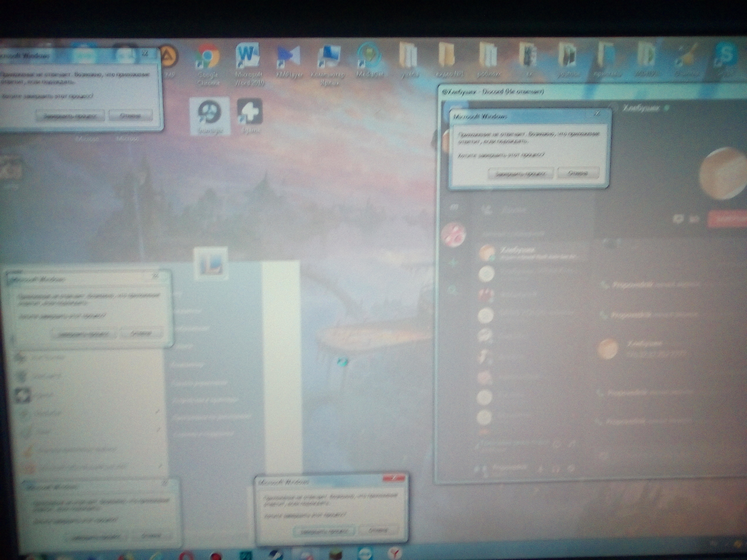
Task: Click Отмена in the dialog over the Discord window
Action: pyautogui.click(x=578, y=174)
